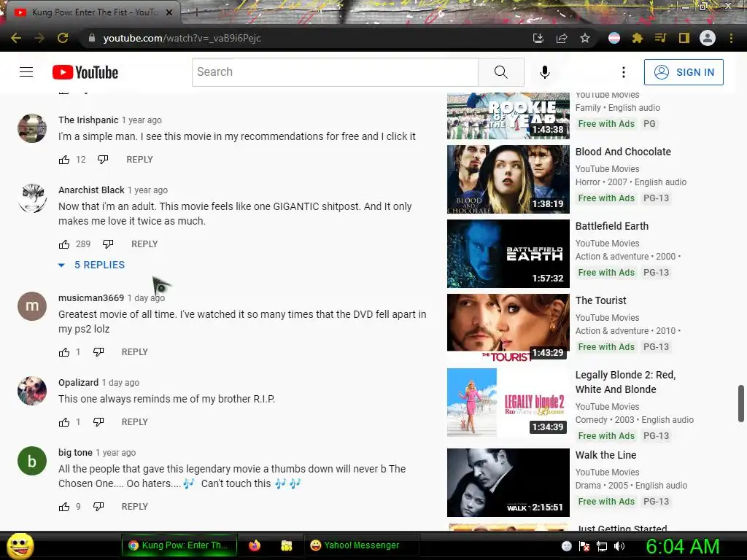Screen dimensions: 747x560
Task: Reply to musicman3669's comment
Action: point(135,352)
